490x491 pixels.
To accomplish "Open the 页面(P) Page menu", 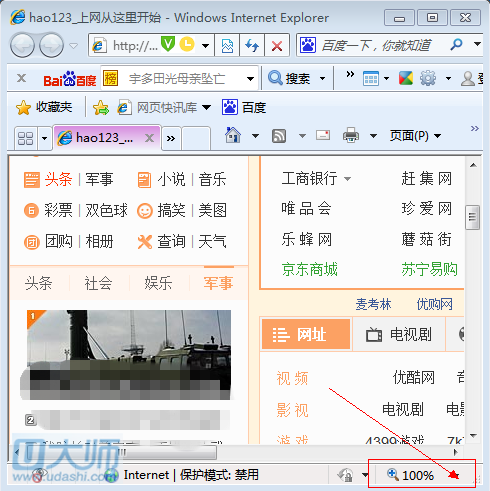I will point(415,136).
